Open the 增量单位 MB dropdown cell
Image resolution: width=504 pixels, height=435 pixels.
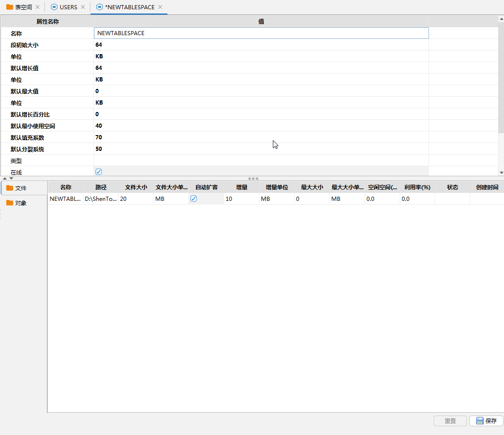pos(276,199)
